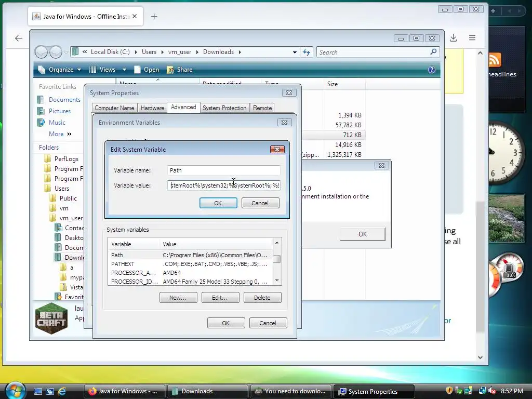Viewport: 532px width, 399px height.
Task: Select the PATHEXT system variable row
Action: (190, 264)
